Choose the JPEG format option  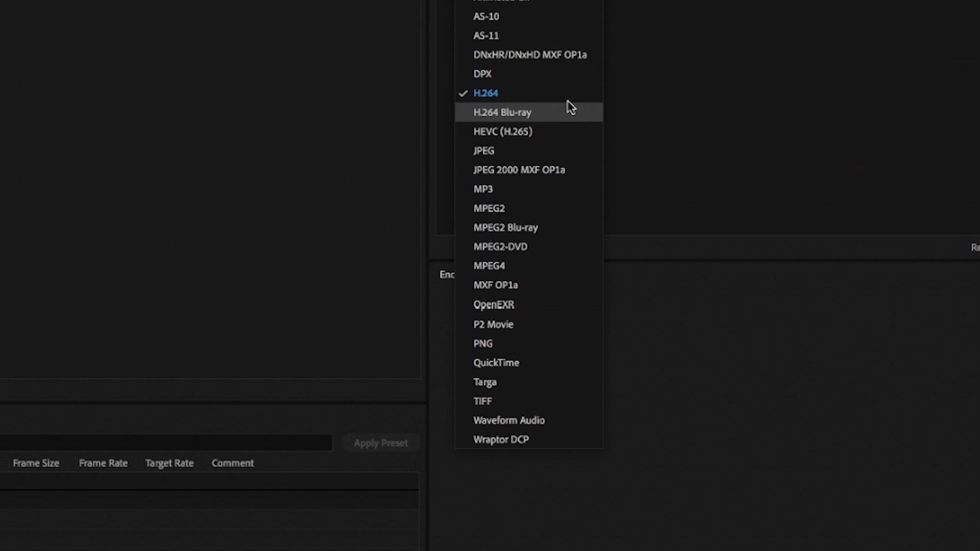529,151
